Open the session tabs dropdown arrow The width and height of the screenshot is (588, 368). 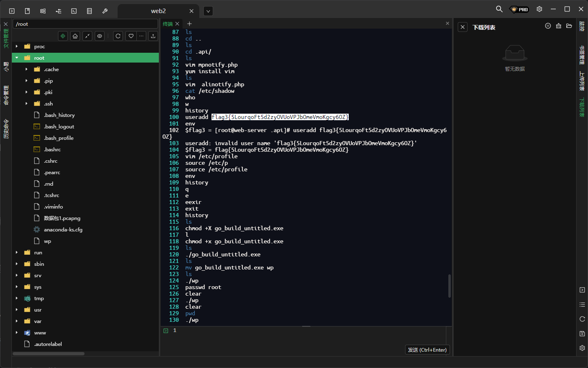[208, 11]
